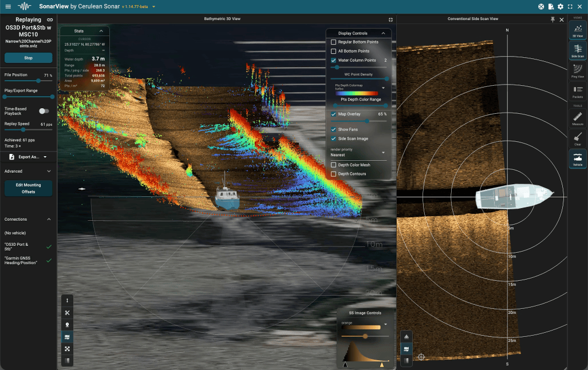
Task: Select the OS3D Port & Stb connection
Action: click(27, 246)
